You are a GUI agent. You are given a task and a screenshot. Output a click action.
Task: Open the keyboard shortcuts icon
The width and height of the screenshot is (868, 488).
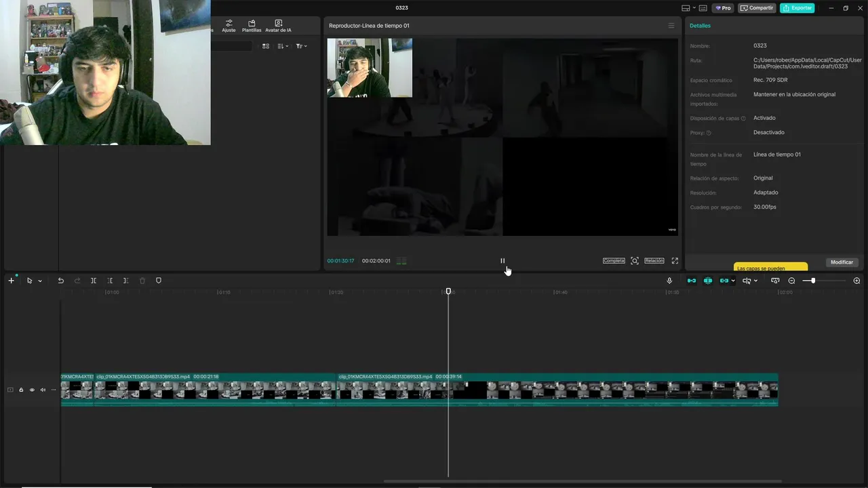pos(703,8)
